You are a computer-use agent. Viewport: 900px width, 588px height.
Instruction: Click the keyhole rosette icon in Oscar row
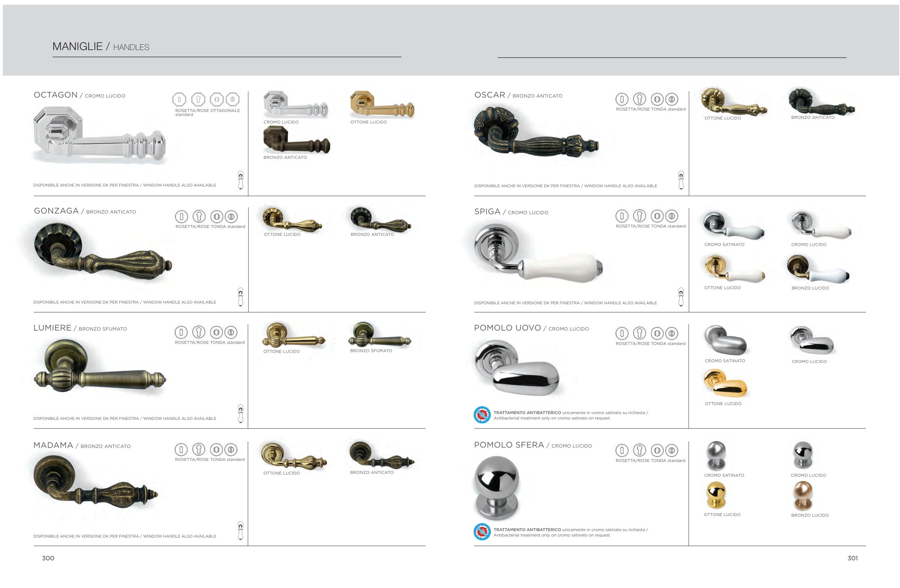[x=640, y=99]
